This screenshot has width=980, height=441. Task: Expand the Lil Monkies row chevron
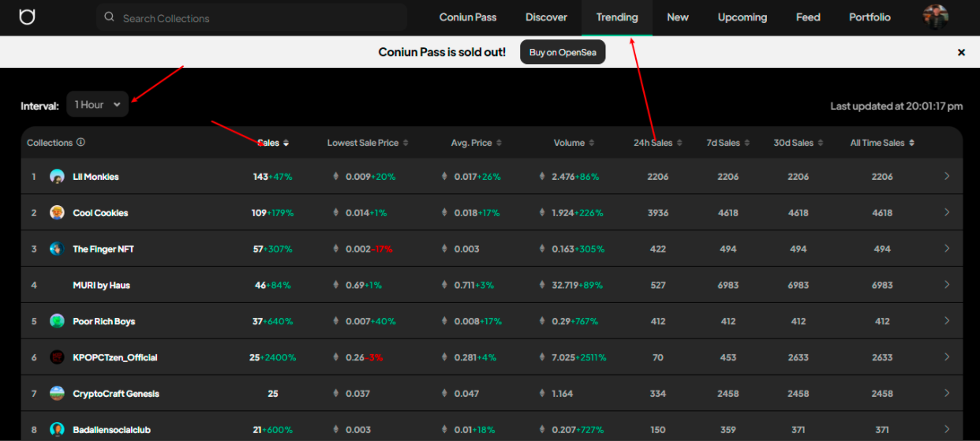tap(947, 176)
